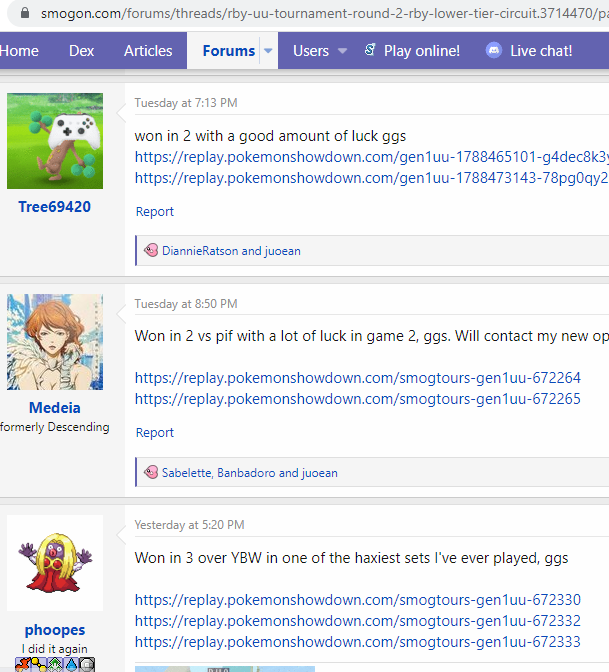Open replay link gen1uu-1788465101

(x=372, y=157)
